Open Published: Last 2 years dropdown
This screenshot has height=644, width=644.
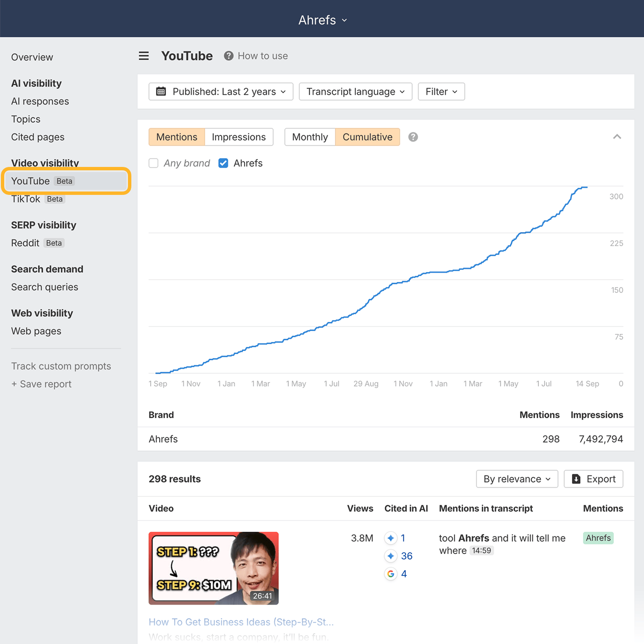(221, 92)
